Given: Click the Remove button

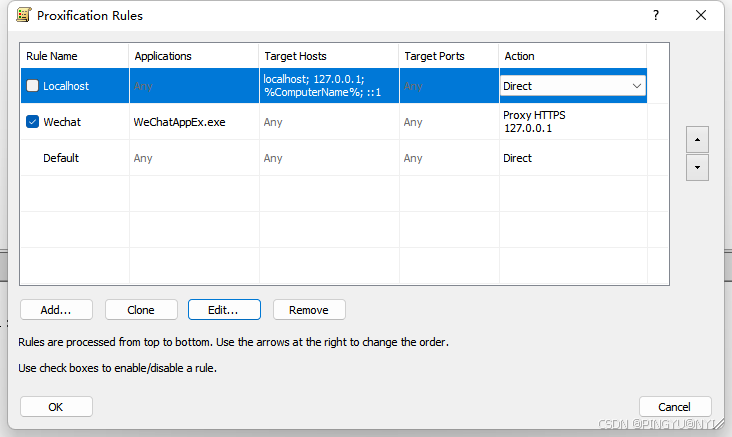Looking at the screenshot, I should tap(309, 310).
